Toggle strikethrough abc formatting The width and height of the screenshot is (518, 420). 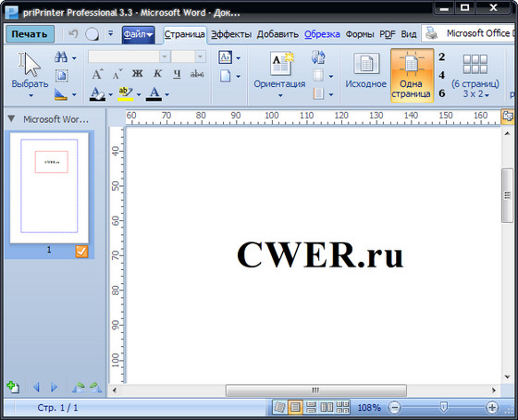(197, 74)
